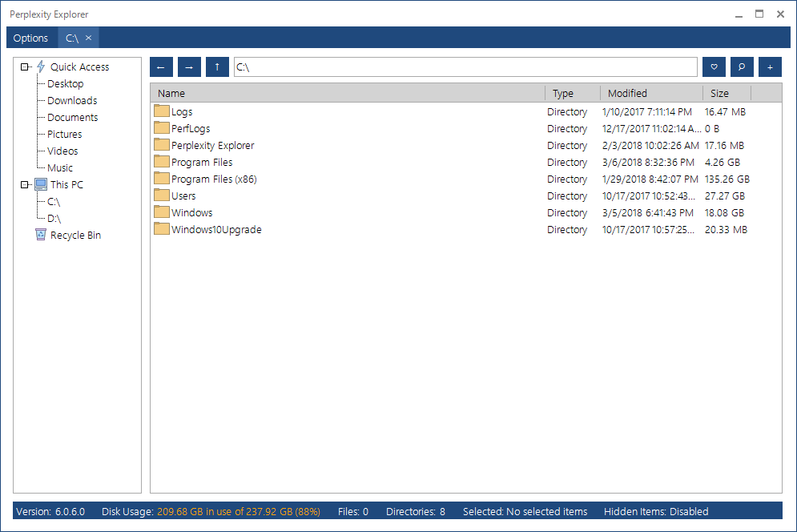Viewport: 797px width, 532px height.
Task: Click the back navigation arrow button
Action: pos(161,67)
